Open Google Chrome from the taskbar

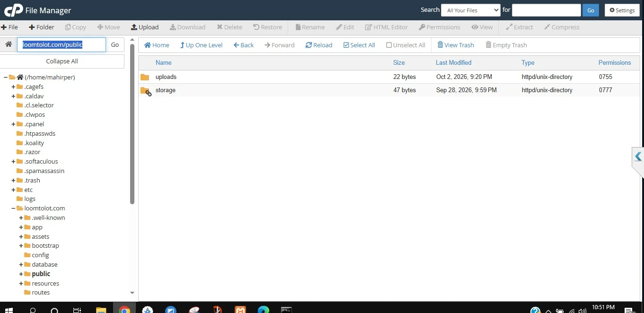pyautogui.click(x=124, y=310)
